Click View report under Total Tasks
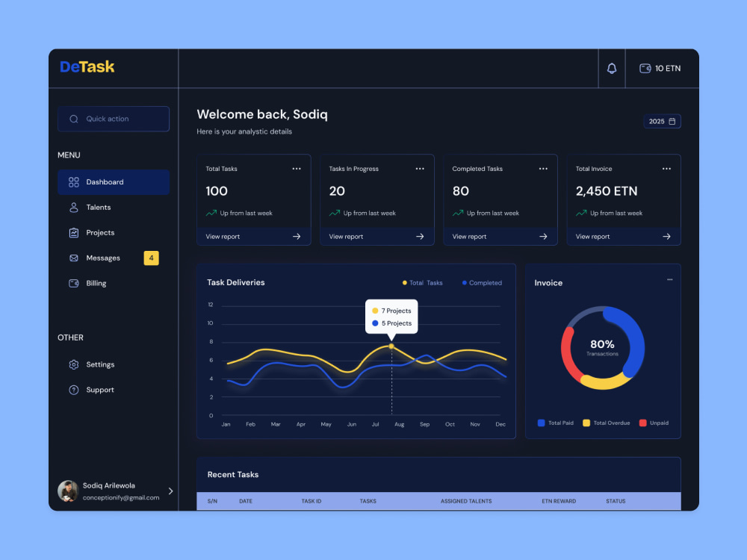The image size is (747, 560). click(x=223, y=237)
